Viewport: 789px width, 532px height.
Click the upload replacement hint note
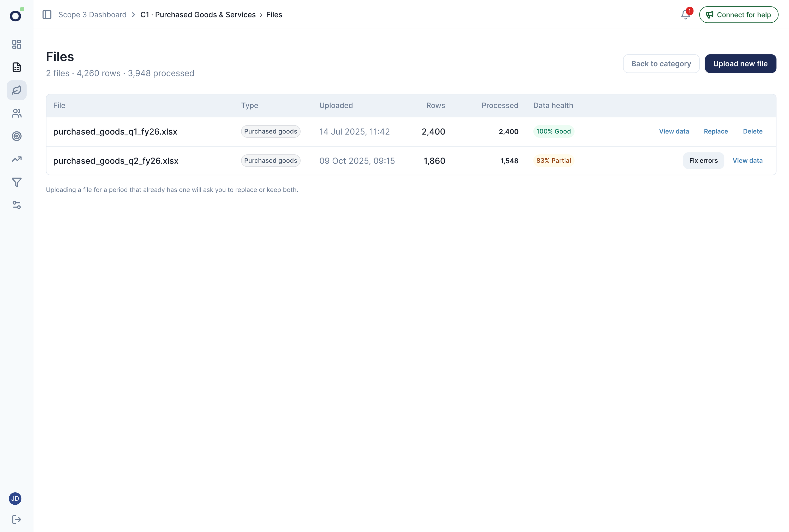coord(172,190)
